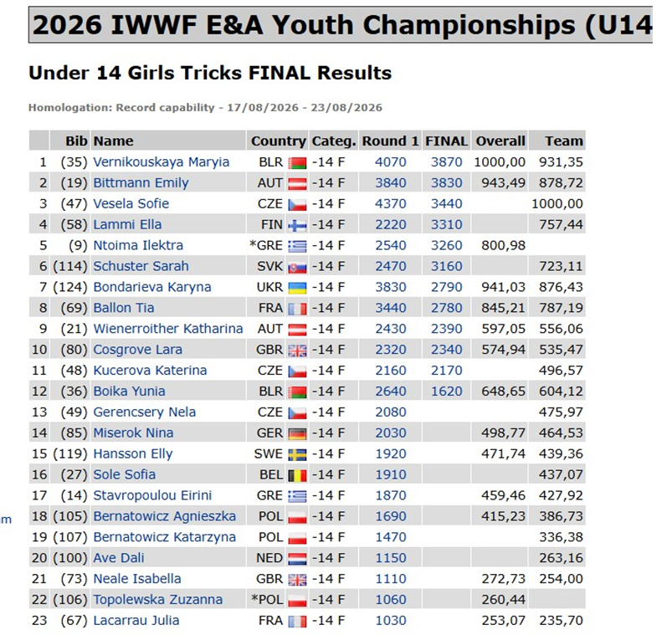Image resolution: width=672 pixels, height=635 pixels.
Task: Open Vernikouskaya Maryia's athlete profile
Action: (x=162, y=162)
